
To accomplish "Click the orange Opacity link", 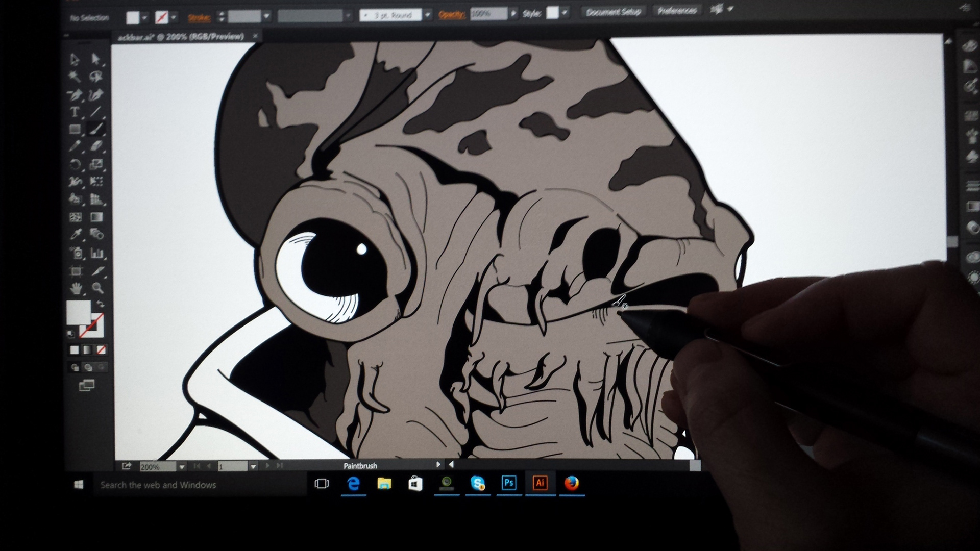I will click(452, 14).
